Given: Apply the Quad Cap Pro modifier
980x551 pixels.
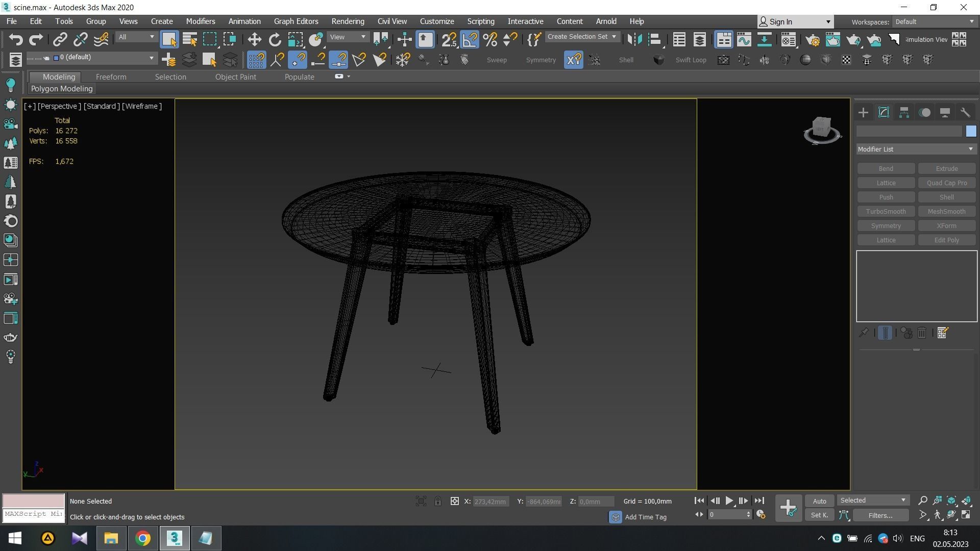Looking at the screenshot, I should click(947, 183).
